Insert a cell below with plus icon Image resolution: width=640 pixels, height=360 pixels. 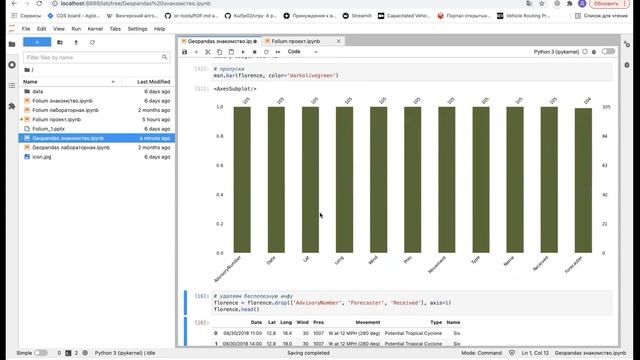196,52
